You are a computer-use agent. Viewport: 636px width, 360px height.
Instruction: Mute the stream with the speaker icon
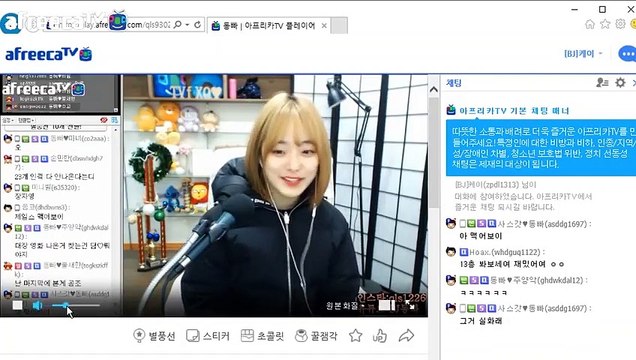coord(37,305)
